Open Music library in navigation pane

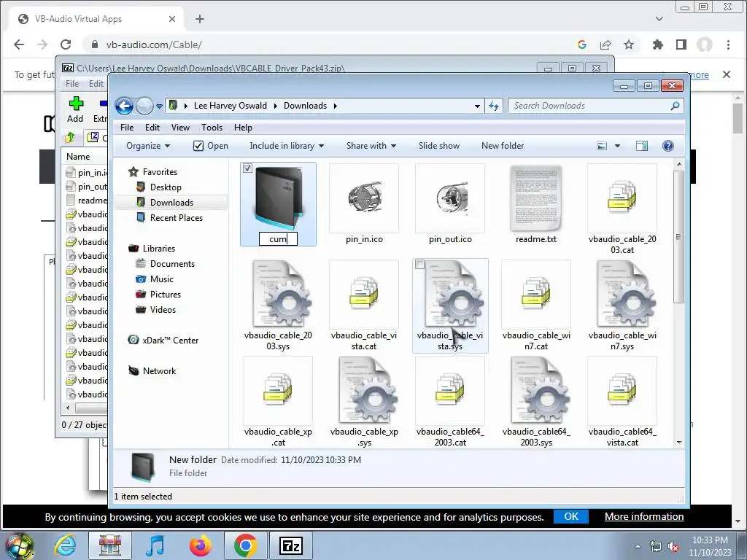pos(161,279)
